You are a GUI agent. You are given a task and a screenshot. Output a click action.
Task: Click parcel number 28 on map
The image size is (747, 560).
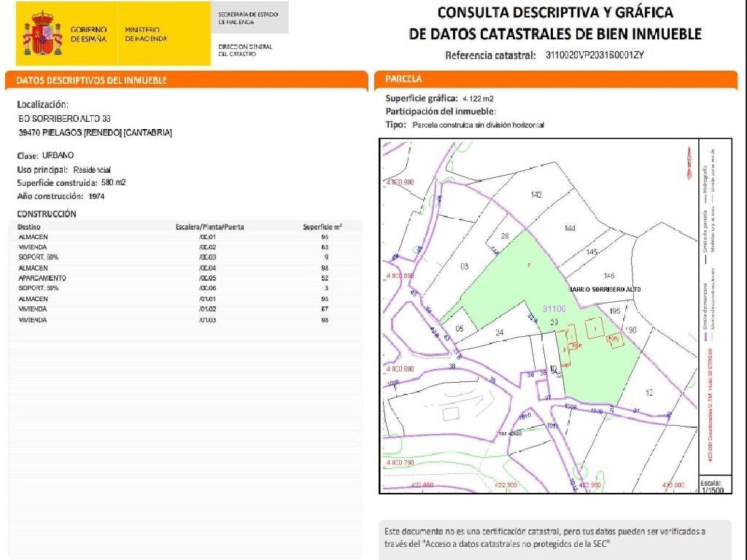click(x=505, y=236)
